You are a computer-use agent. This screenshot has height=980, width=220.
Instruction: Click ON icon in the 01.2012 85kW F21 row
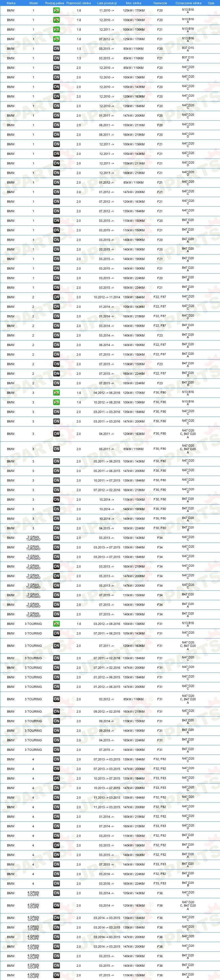point(56,183)
